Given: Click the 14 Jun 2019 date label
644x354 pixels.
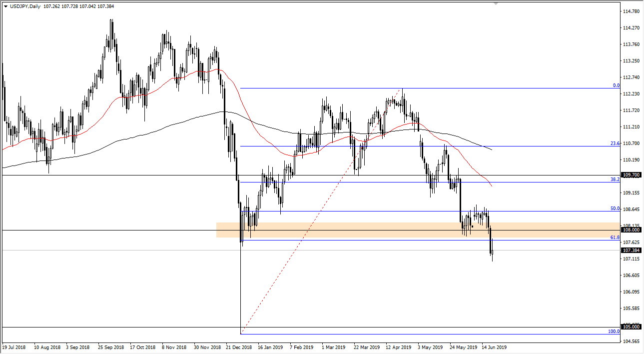Looking at the screenshot, I should (494, 347).
